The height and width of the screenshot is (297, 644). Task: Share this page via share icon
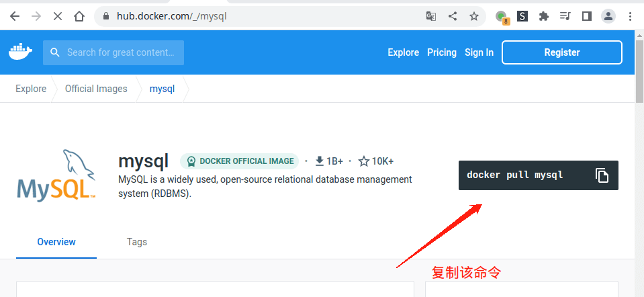tap(452, 16)
